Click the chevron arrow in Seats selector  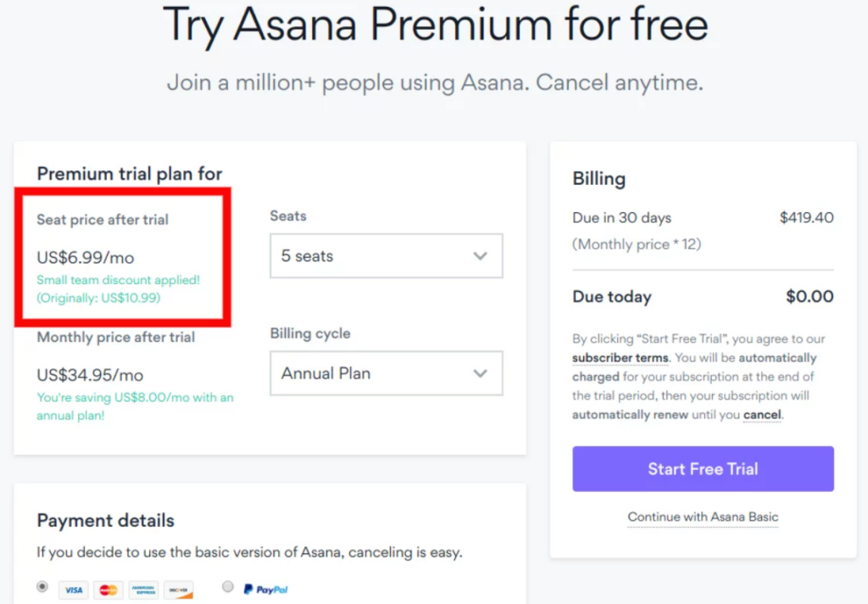coord(480,256)
